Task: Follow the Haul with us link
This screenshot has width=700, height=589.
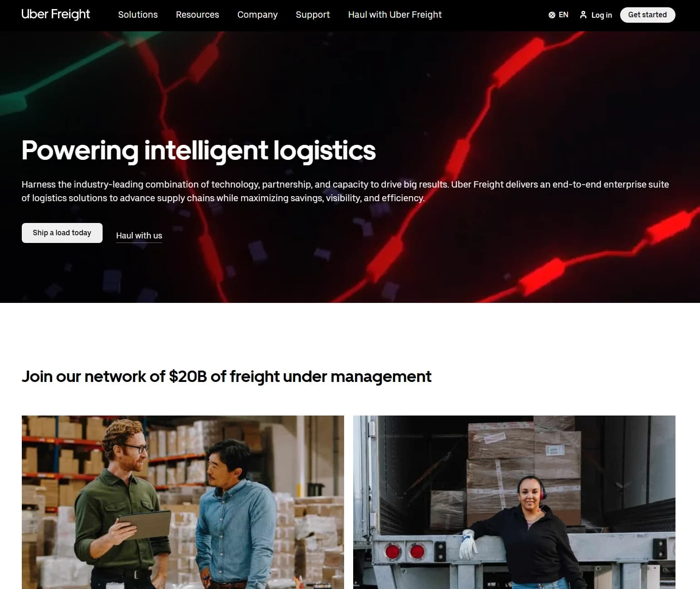Action: [139, 236]
